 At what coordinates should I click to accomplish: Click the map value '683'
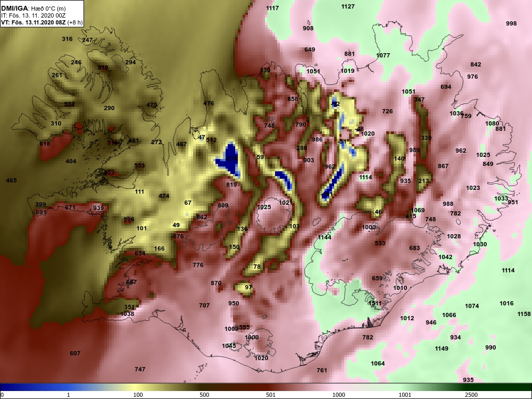[x=414, y=248]
